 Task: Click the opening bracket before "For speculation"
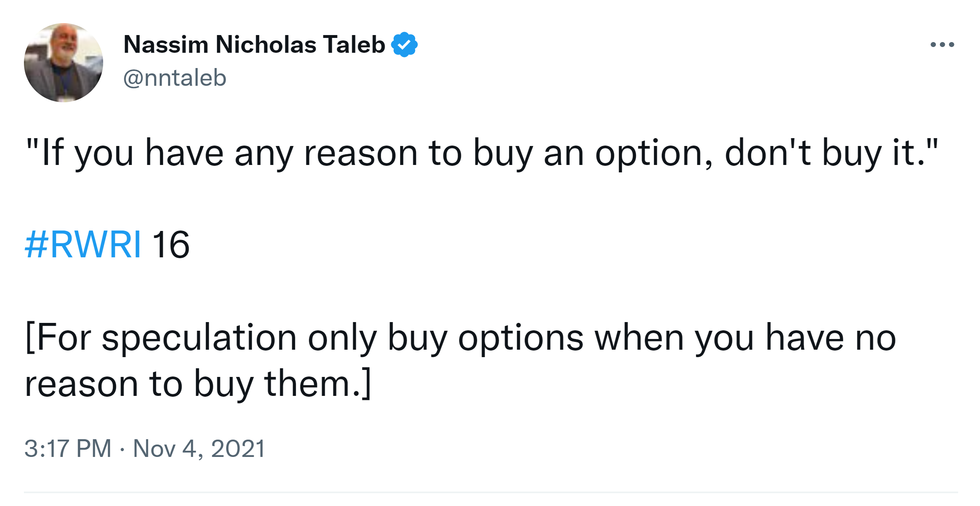tap(29, 337)
